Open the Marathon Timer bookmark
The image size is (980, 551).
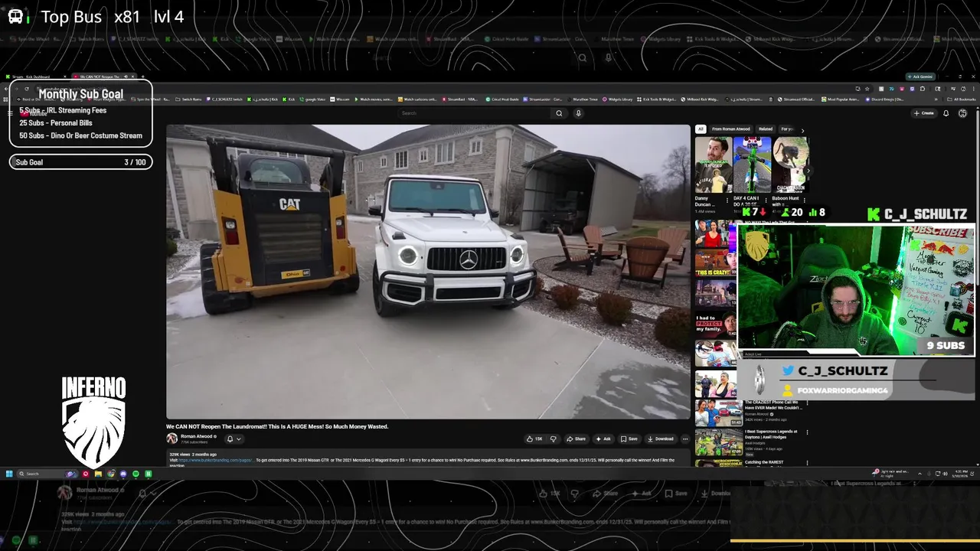tap(583, 99)
